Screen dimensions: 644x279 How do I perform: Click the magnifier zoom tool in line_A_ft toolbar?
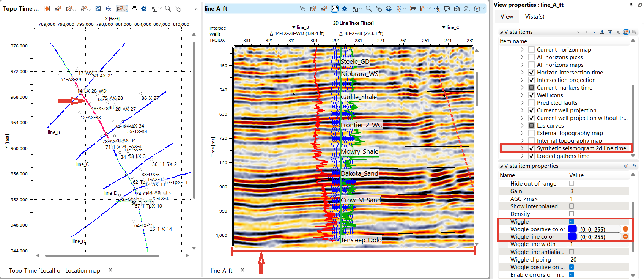[368, 9]
